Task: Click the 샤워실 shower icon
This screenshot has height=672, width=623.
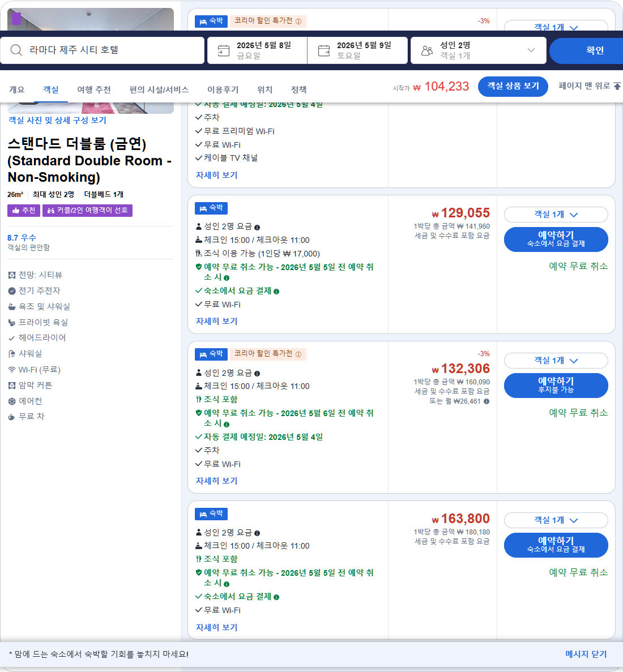Action: (x=12, y=354)
